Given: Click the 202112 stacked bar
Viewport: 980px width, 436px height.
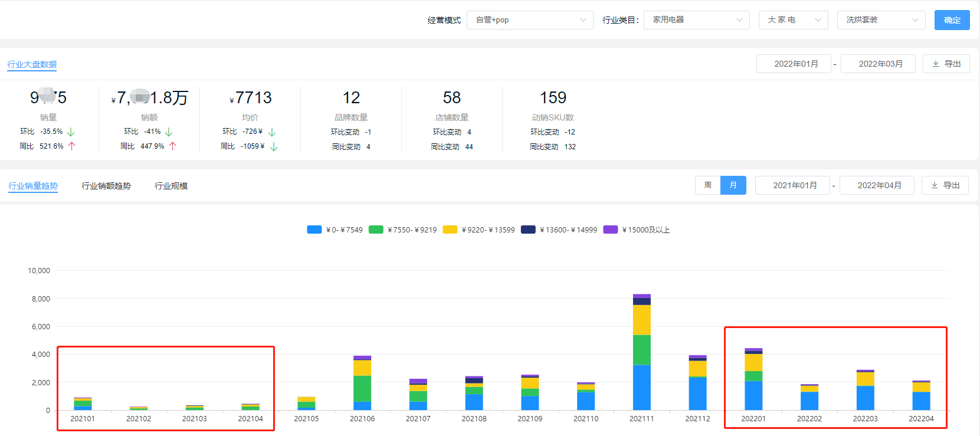Looking at the screenshot, I should click(698, 383).
